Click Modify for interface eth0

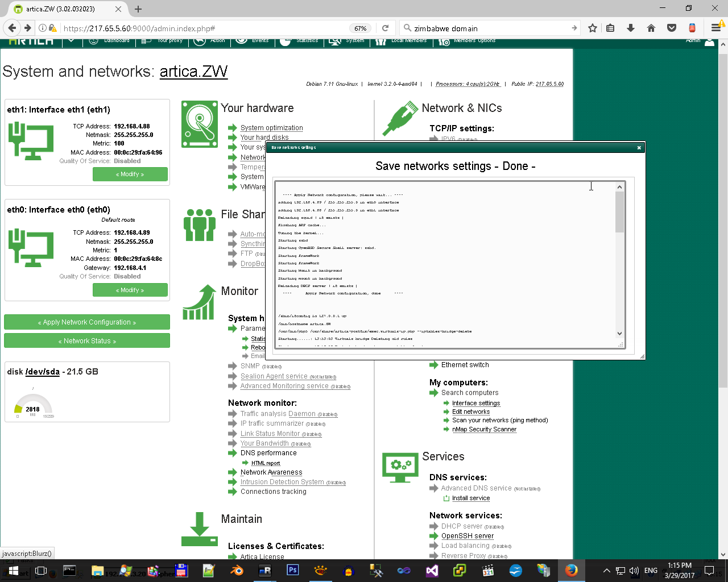tap(130, 290)
